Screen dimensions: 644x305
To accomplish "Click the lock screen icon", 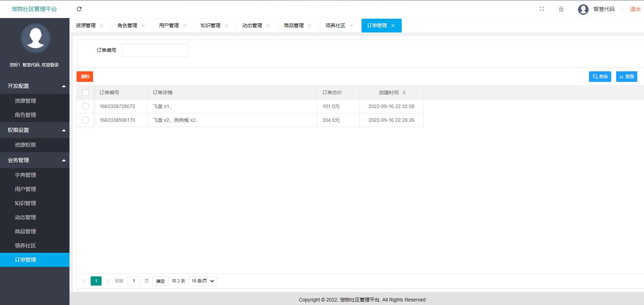I will pos(561,9).
